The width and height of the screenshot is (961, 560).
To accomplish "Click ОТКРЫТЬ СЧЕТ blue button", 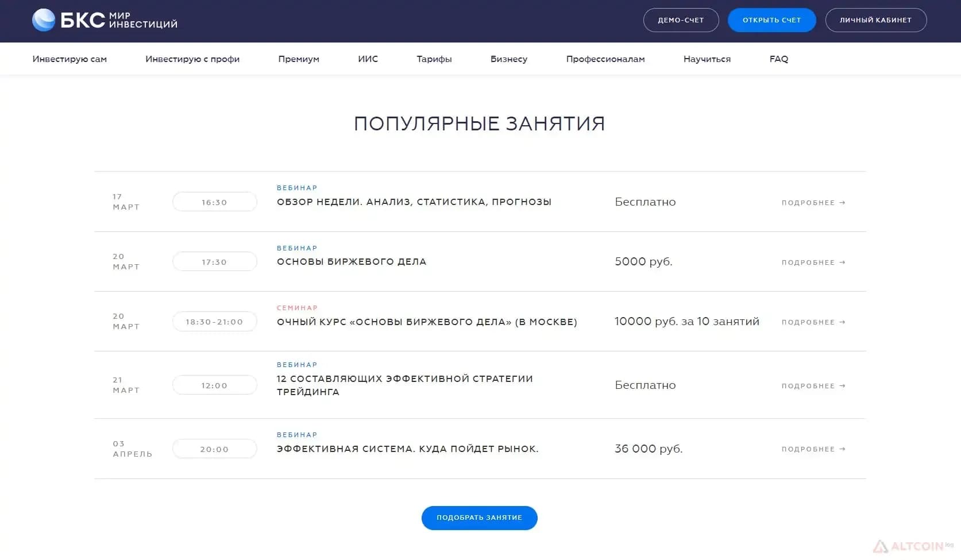I will [771, 20].
